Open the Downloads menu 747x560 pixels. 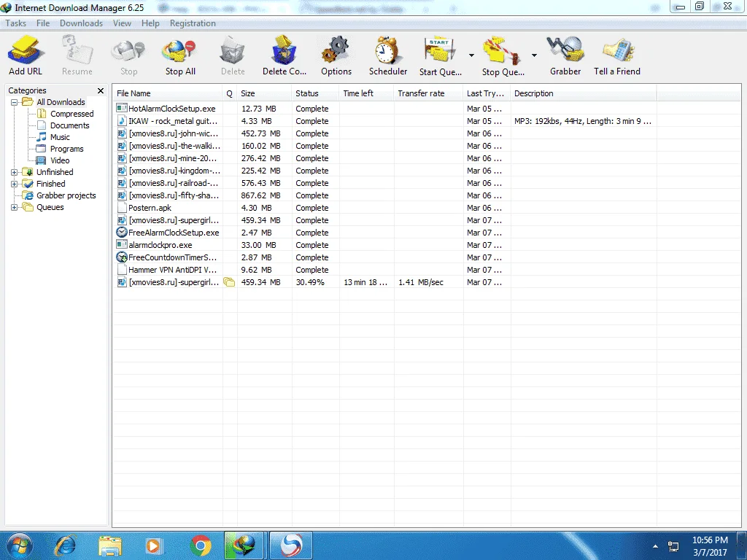coord(81,23)
